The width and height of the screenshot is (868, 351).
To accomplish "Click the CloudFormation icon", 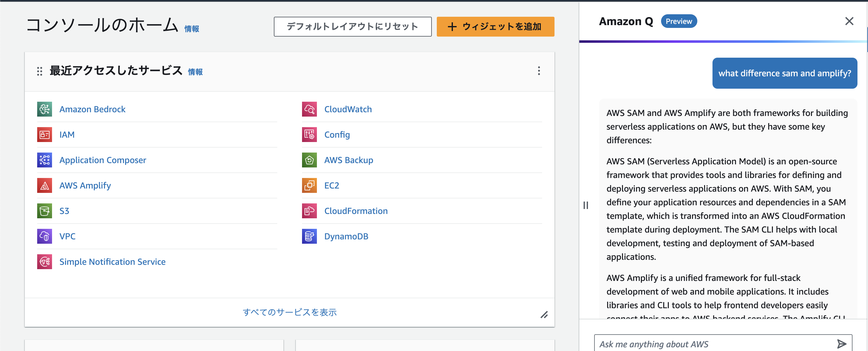I will click(309, 211).
